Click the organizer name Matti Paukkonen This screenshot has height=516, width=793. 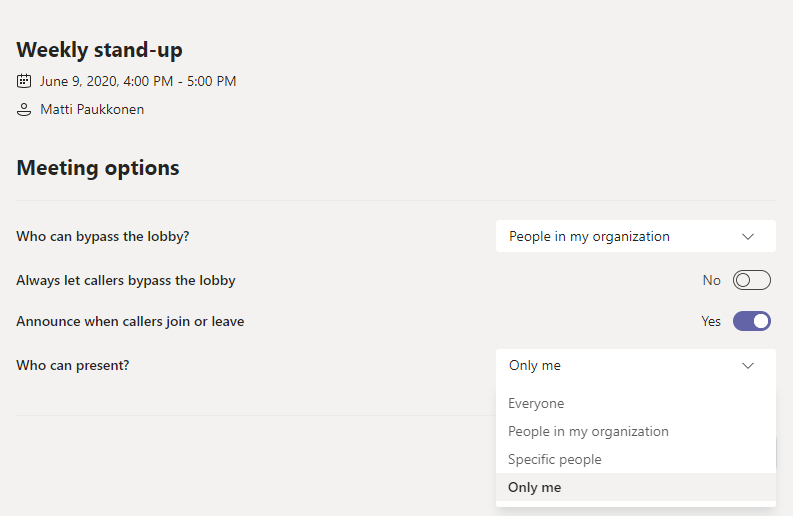92,110
